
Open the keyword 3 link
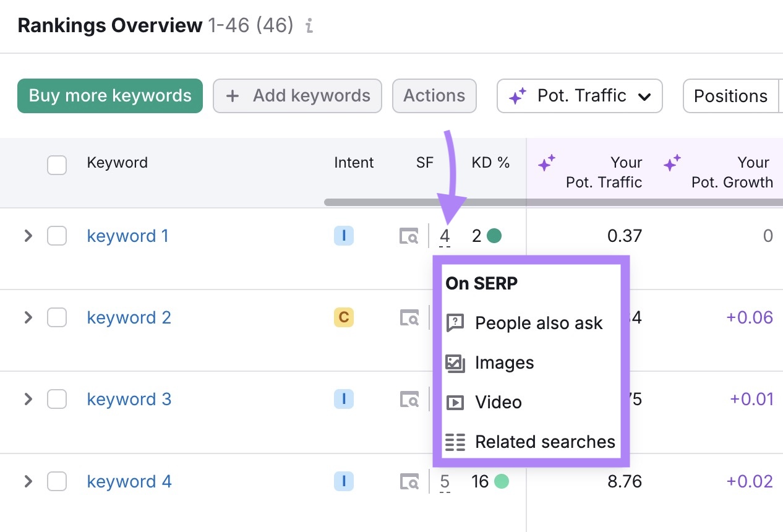tap(129, 399)
